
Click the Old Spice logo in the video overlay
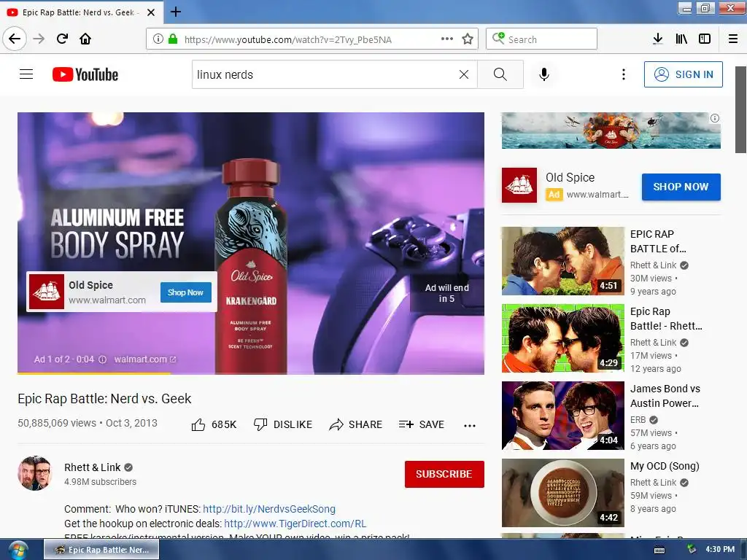(x=46, y=292)
